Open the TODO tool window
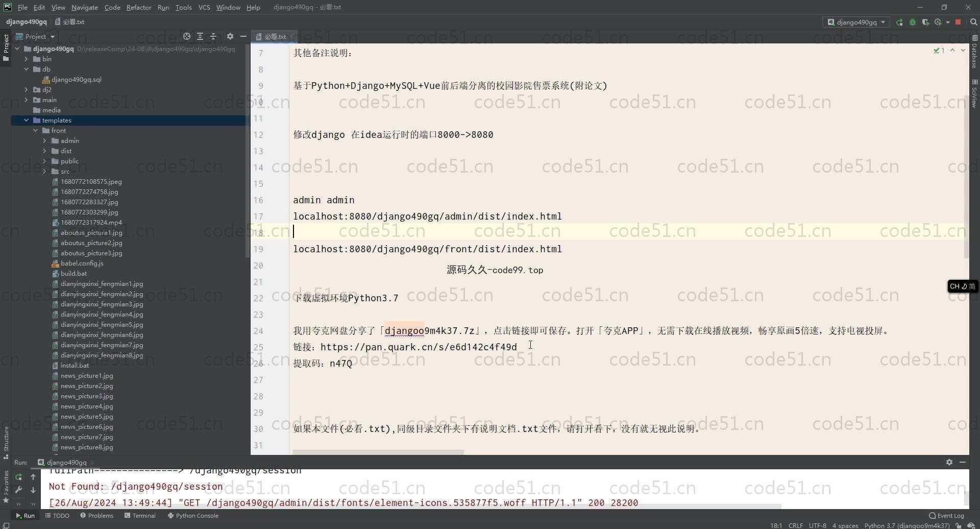 point(57,515)
